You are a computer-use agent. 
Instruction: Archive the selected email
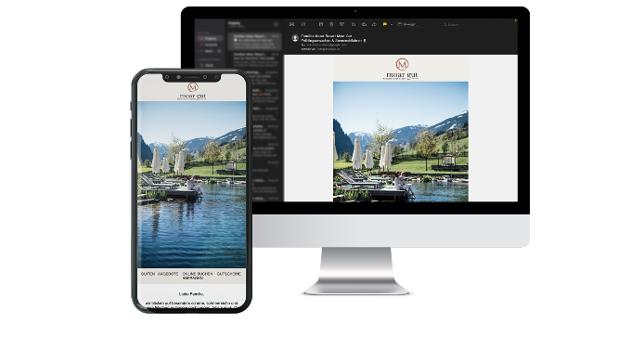pyautogui.click(x=321, y=25)
